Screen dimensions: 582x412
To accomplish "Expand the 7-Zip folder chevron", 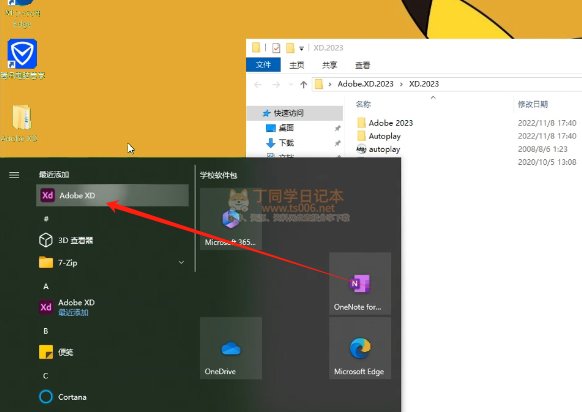I will pyautogui.click(x=181, y=262).
